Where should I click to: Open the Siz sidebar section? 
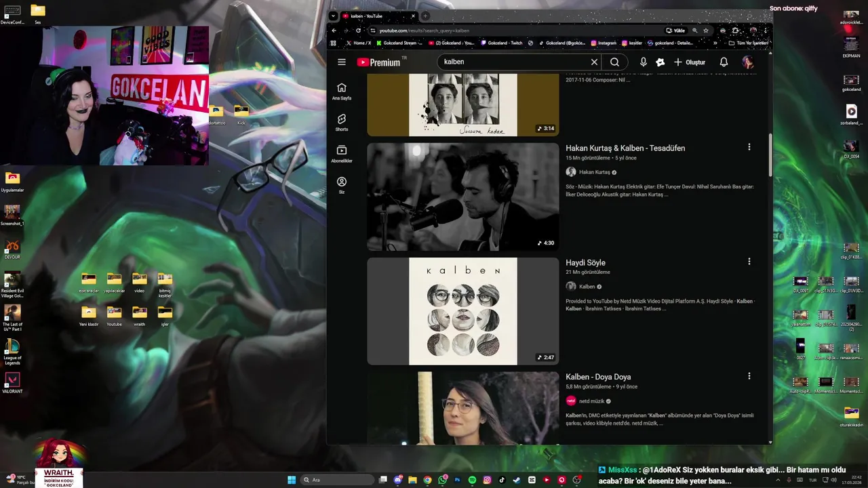342,185
